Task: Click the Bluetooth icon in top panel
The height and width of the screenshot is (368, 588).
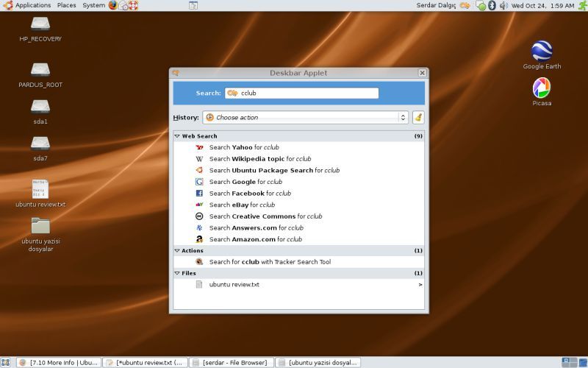Action: tap(492, 5)
